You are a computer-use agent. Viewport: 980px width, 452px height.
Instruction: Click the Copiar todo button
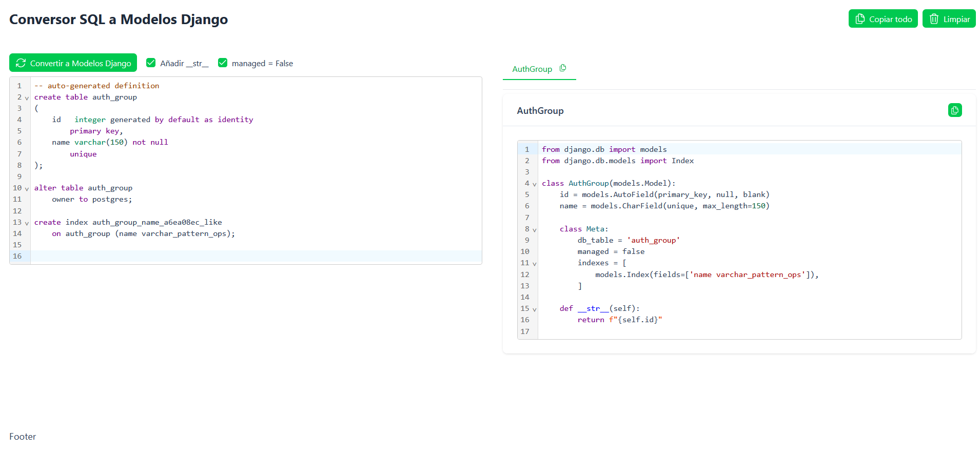[x=883, y=19]
